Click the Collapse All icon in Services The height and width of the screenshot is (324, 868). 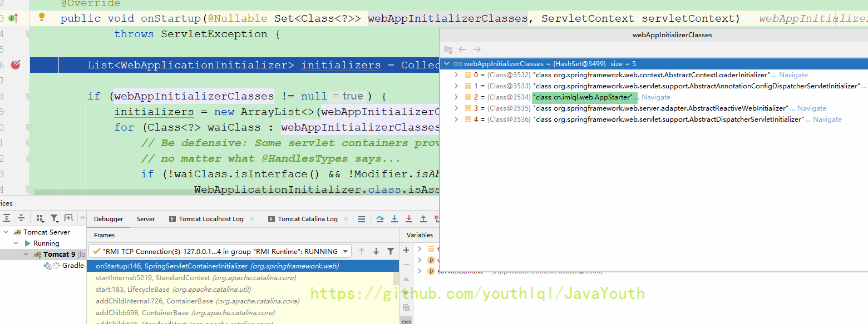(21, 218)
